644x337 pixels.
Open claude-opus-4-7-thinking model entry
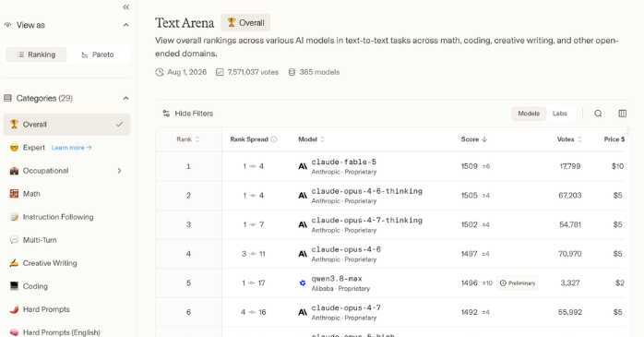tap(367, 221)
